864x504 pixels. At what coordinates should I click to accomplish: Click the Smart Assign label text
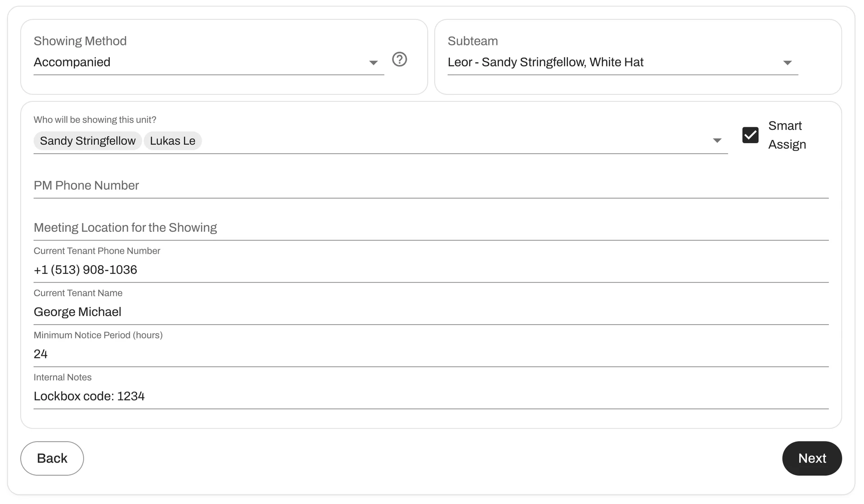787,134
